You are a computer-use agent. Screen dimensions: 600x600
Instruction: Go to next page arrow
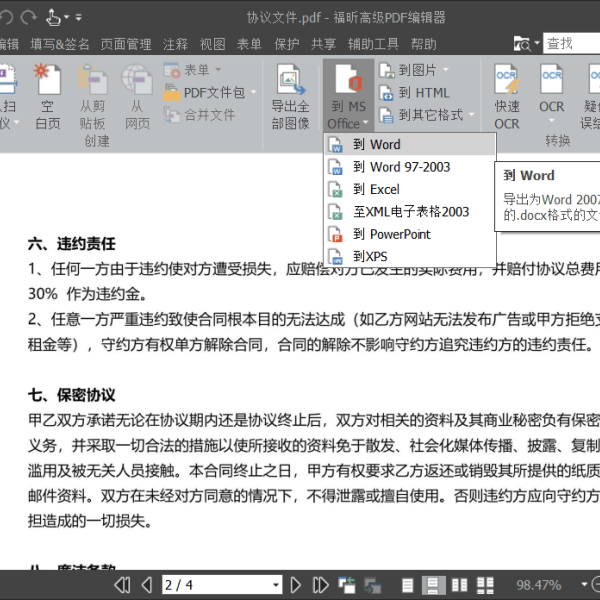point(295,585)
